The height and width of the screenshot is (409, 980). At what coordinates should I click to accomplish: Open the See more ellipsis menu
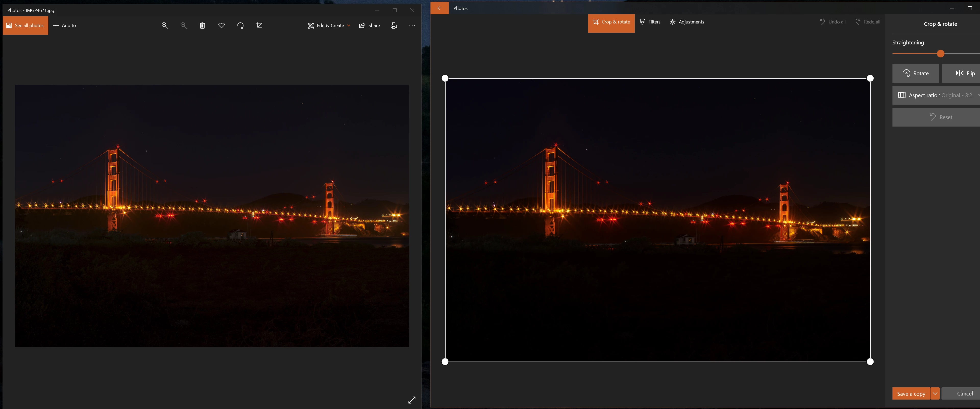412,26
